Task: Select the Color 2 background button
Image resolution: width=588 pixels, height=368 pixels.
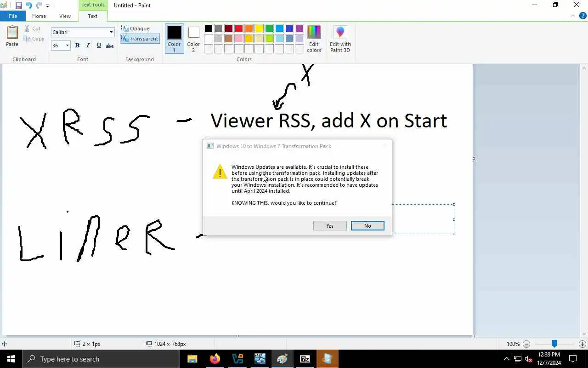Action: (193, 39)
